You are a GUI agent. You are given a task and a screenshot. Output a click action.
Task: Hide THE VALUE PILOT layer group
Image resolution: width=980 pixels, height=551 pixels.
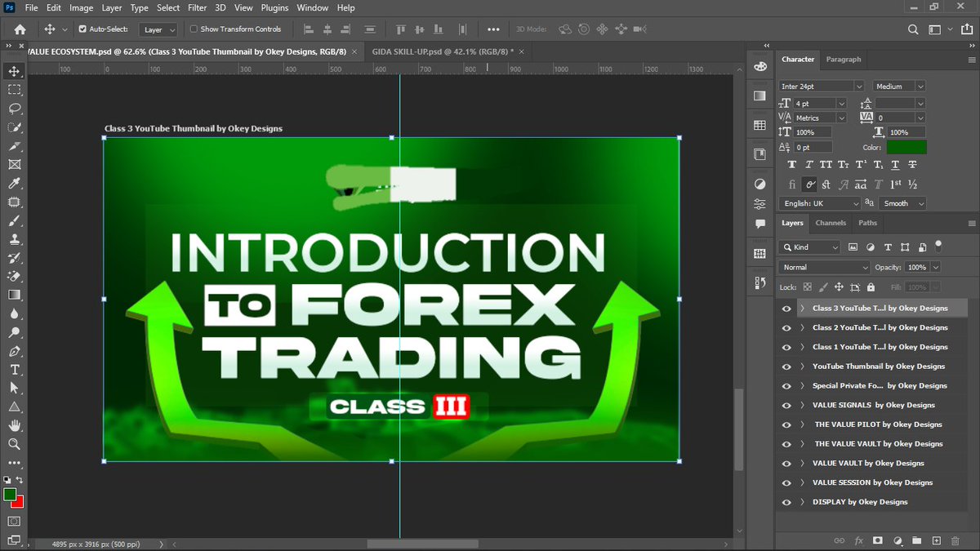pos(786,424)
